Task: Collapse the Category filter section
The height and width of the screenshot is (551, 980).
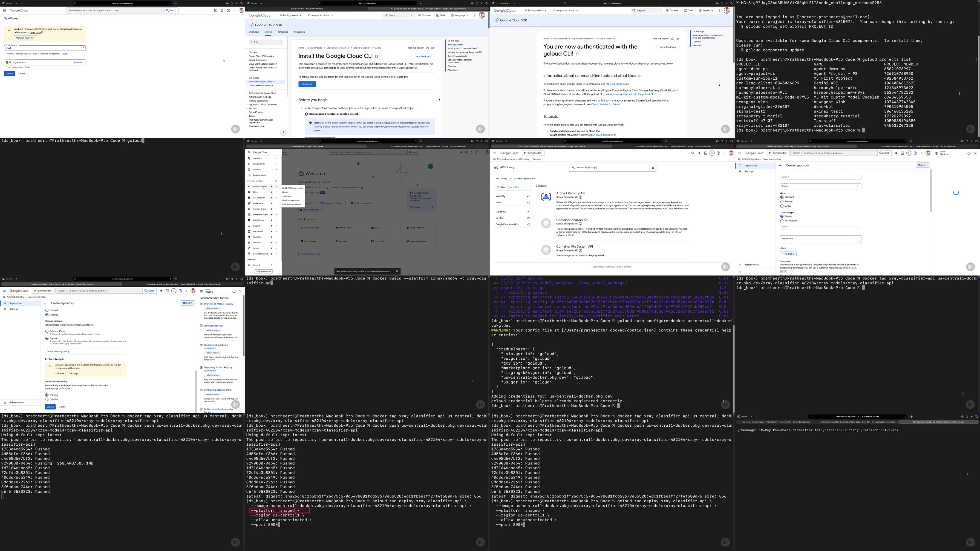Action: [x=528, y=212]
